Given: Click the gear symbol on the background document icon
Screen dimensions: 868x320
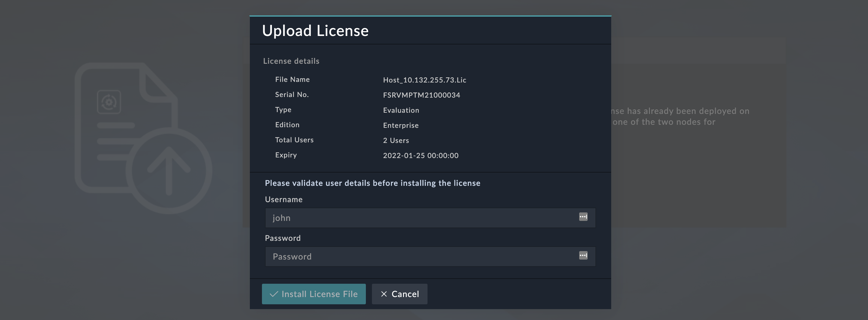Looking at the screenshot, I should point(109,102).
